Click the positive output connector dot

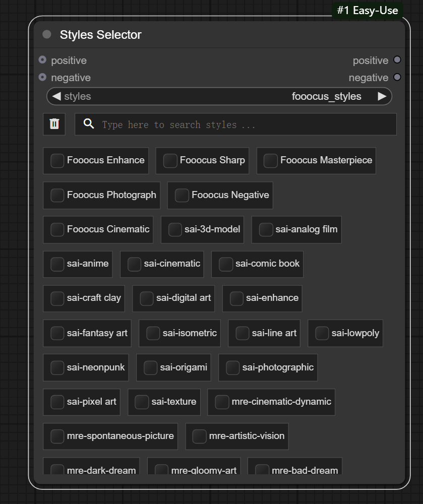tap(397, 60)
